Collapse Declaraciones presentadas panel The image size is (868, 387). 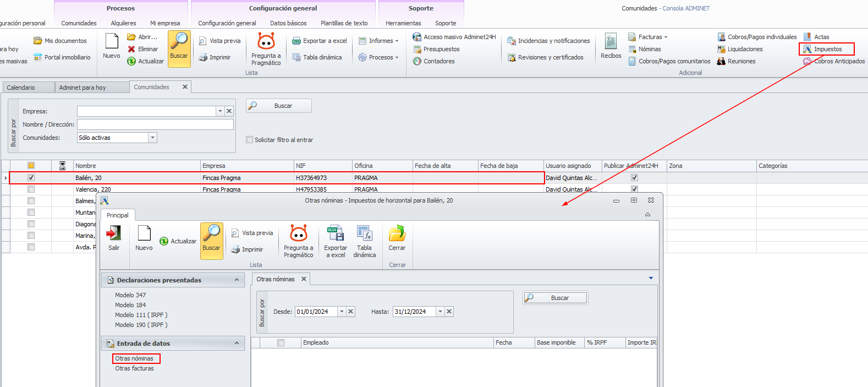pyautogui.click(x=237, y=280)
